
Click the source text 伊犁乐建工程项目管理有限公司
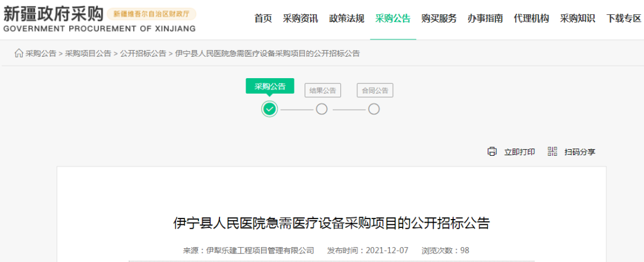pyautogui.click(x=260, y=250)
